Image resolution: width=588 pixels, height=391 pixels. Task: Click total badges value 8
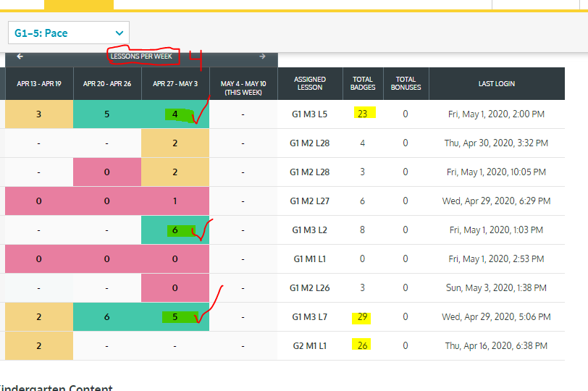click(x=362, y=230)
